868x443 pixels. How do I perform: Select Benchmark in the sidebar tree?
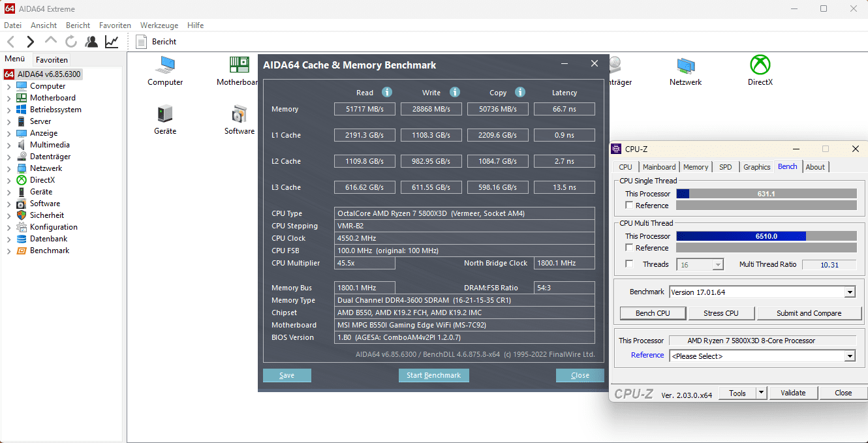[x=50, y=251]
